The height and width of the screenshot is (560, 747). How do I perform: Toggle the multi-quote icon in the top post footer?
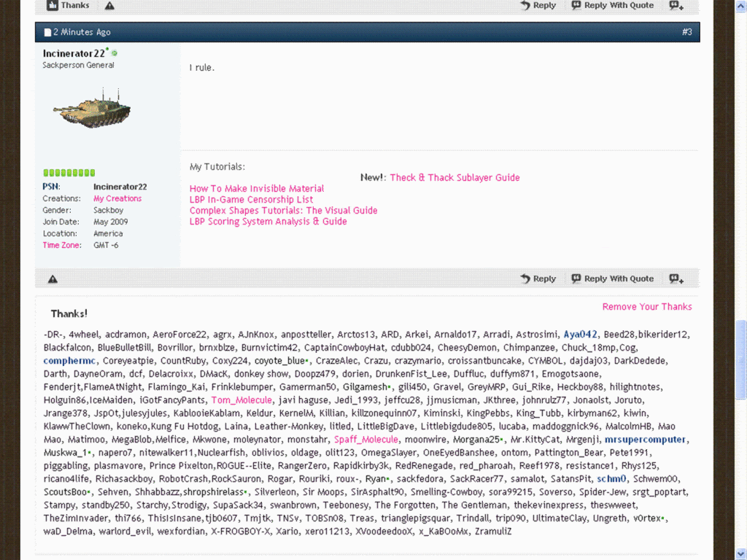[x=676, y=6]
